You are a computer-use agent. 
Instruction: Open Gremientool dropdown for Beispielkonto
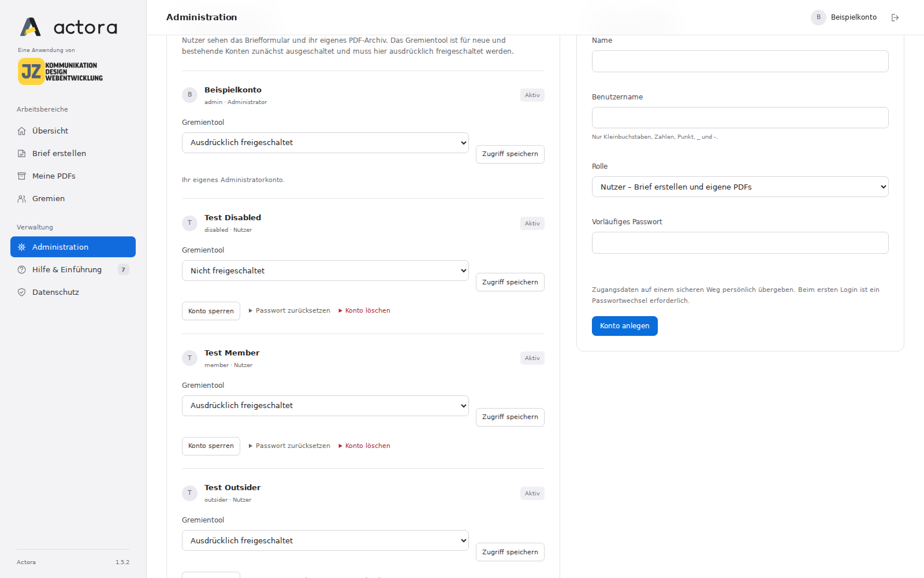pyautogui.click(x=325, y=143)
